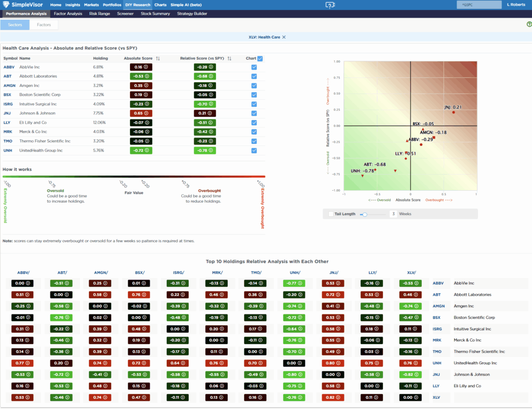Click the feedback icon in the top navbar

pos(330,5)
